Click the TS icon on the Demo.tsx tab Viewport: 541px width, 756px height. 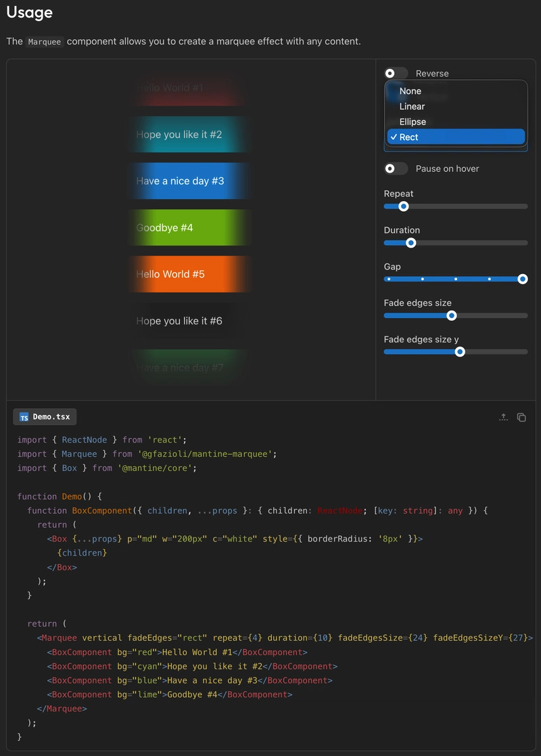pyautogui.click(x=24, y=417)
